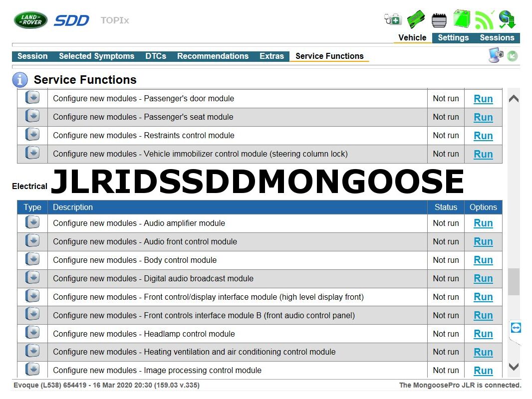Click the Description column header

coord(238,207)
